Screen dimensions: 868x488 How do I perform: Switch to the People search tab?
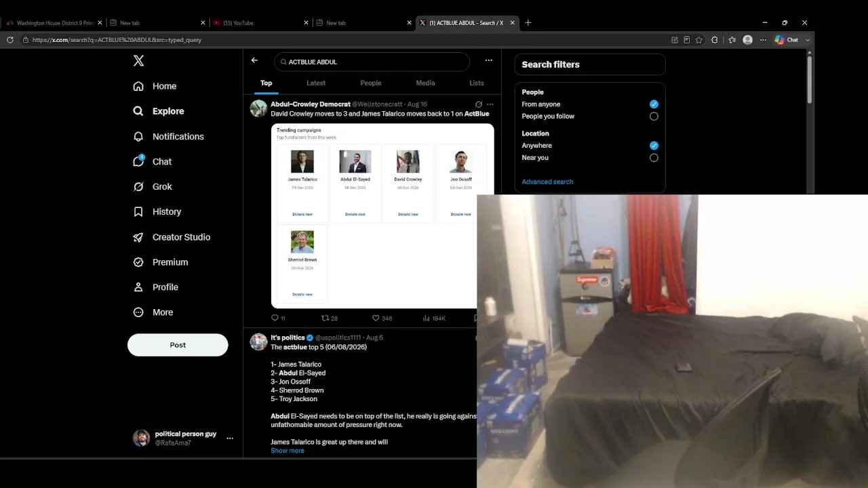[371, 83]
